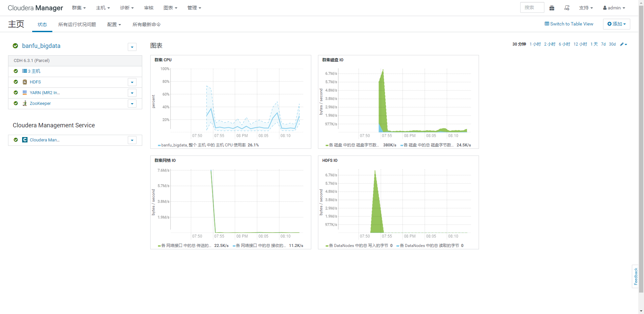Image resolution: width=644 pixels, height=314 pixels.
Task: Switch to the 所有运行状况问题 tab
Action: point(77,24)
